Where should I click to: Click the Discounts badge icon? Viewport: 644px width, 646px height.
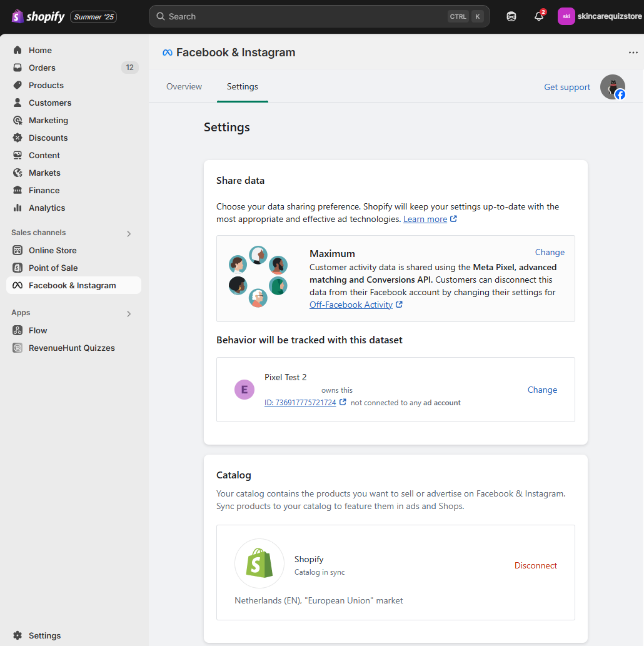(18, 138)
